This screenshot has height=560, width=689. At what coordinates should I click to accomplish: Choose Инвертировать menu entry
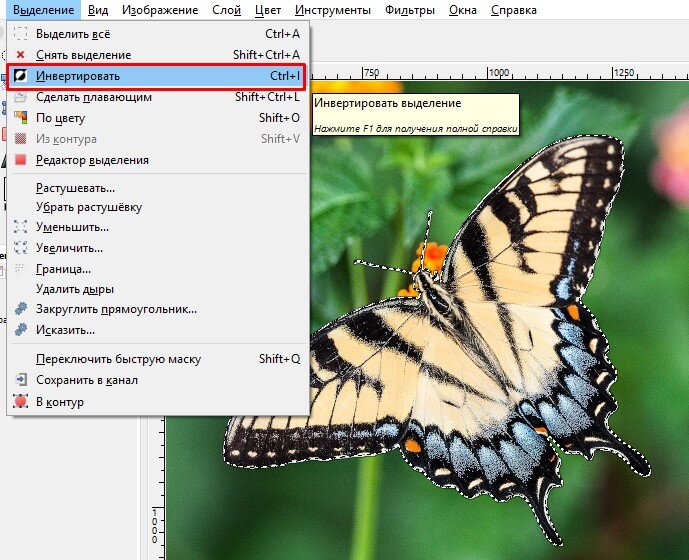(157, 76)
